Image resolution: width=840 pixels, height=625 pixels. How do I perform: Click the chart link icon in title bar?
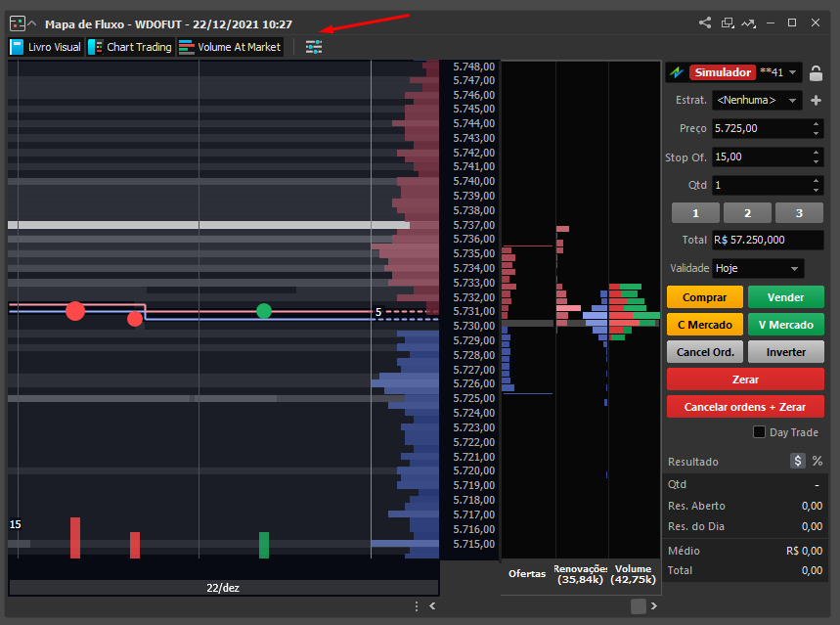coord(749,22)
